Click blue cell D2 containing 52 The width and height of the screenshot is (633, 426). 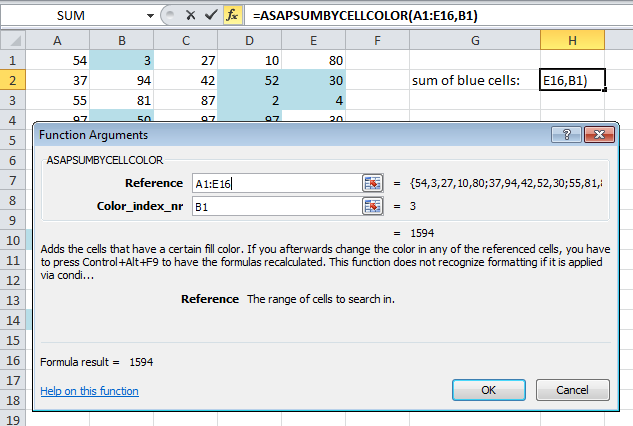coord(249,80)
